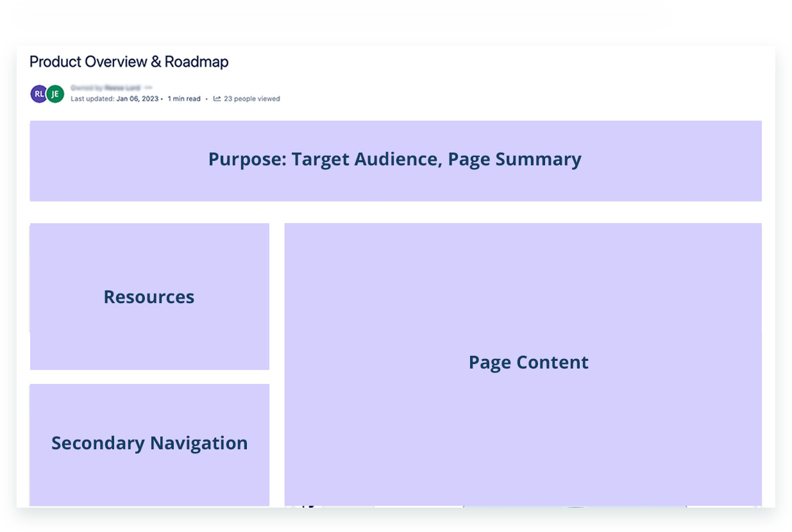The image size is (792, 532).
Task: Click the word Overview in the page title
Action: (116, 62)
